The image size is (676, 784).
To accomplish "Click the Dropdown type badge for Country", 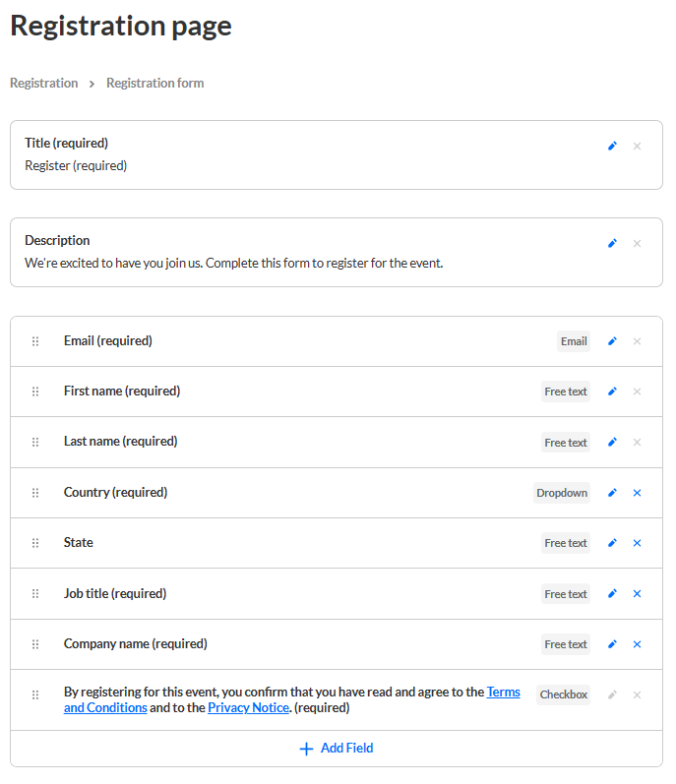I will (x=561, y=493).
